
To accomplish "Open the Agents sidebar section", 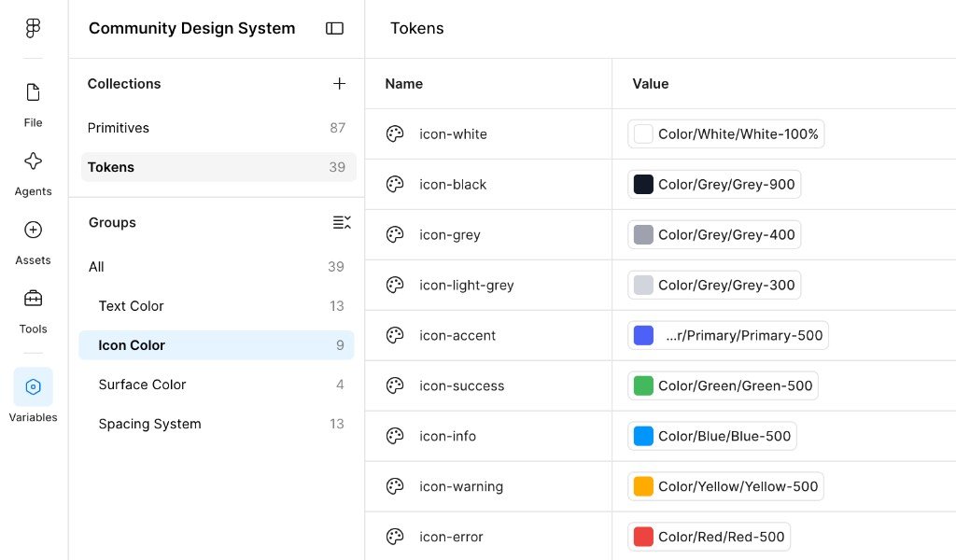I will pyautogui.click(x=33, y=175).
